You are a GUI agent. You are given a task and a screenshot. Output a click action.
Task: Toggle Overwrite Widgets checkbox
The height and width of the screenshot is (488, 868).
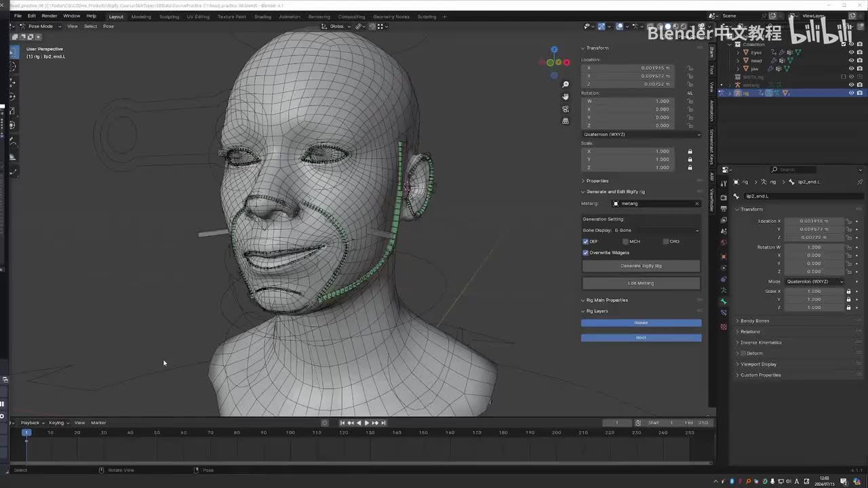pos(586,253)
